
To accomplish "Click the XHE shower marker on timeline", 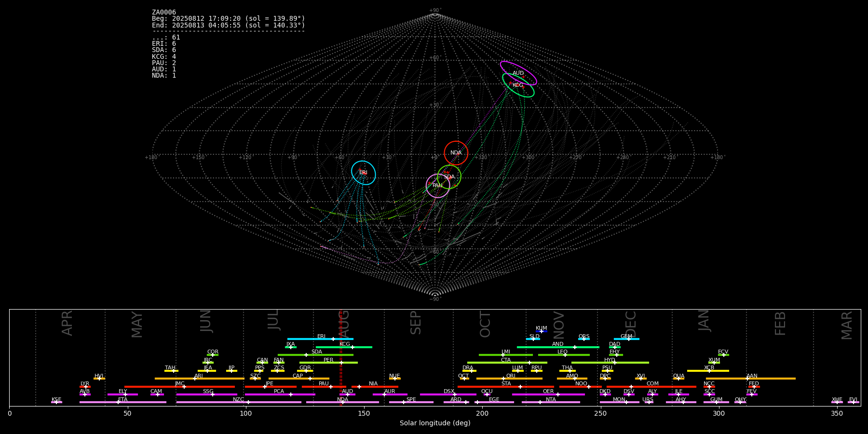I will (837, 402).
